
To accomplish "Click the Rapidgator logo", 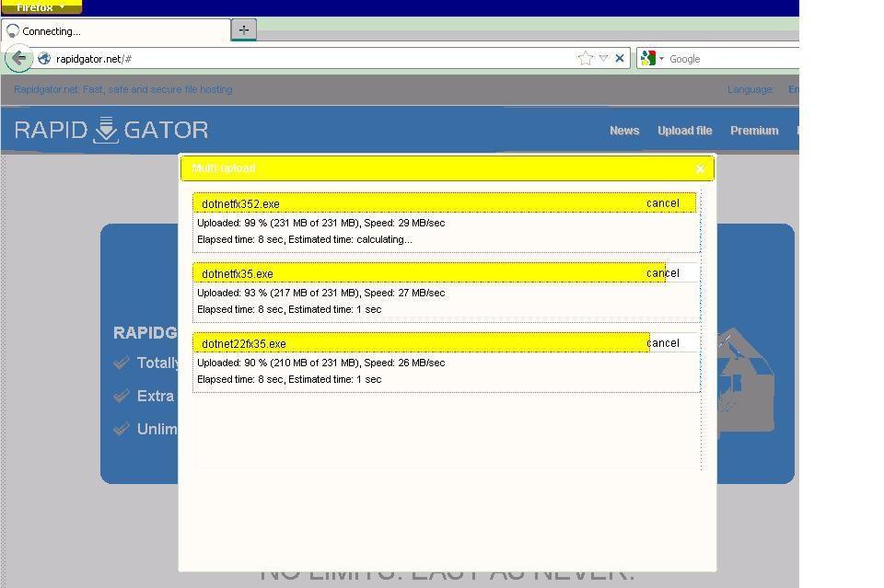I will pyautogui.click(x=111, y=130).
